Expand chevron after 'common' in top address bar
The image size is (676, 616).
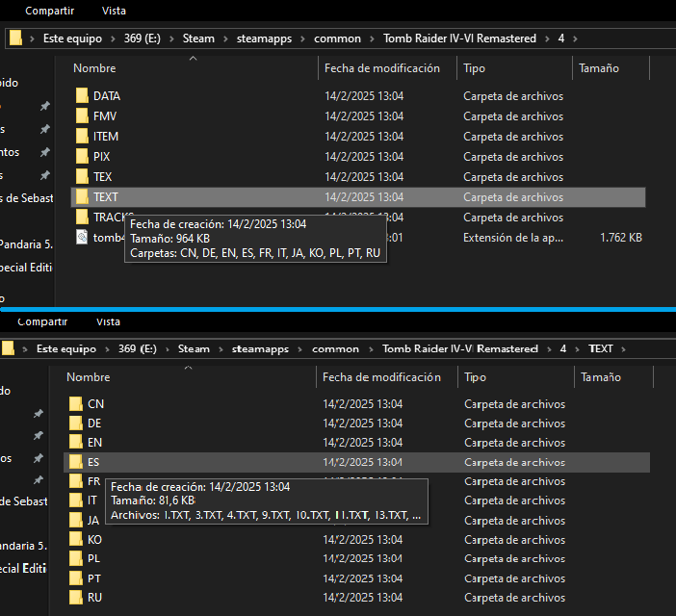click(x=372, y=38)
